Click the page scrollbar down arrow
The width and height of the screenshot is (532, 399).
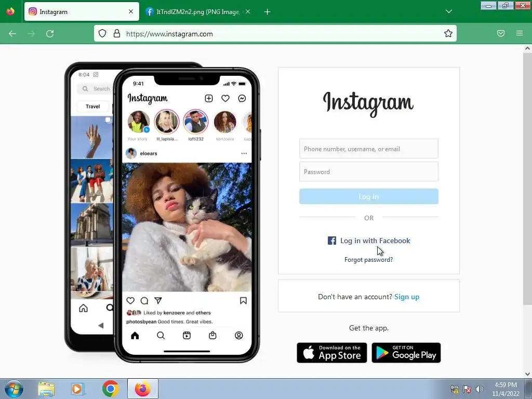tap(527, 374)
